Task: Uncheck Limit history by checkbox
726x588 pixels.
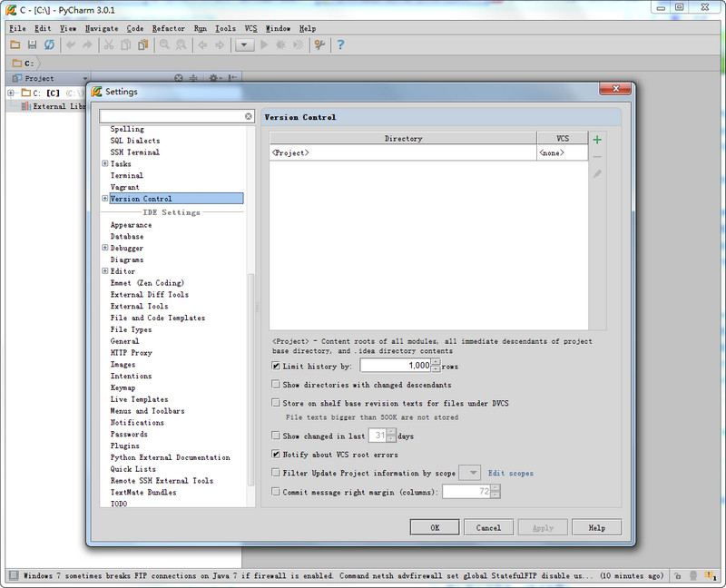Action: pos(276,366)
